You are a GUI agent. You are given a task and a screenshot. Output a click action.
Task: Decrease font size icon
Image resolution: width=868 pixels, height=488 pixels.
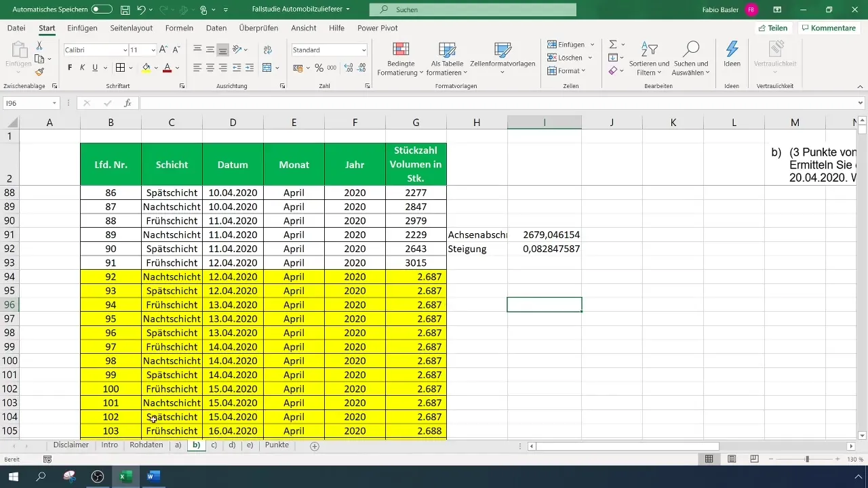click(x=176, y=50)
